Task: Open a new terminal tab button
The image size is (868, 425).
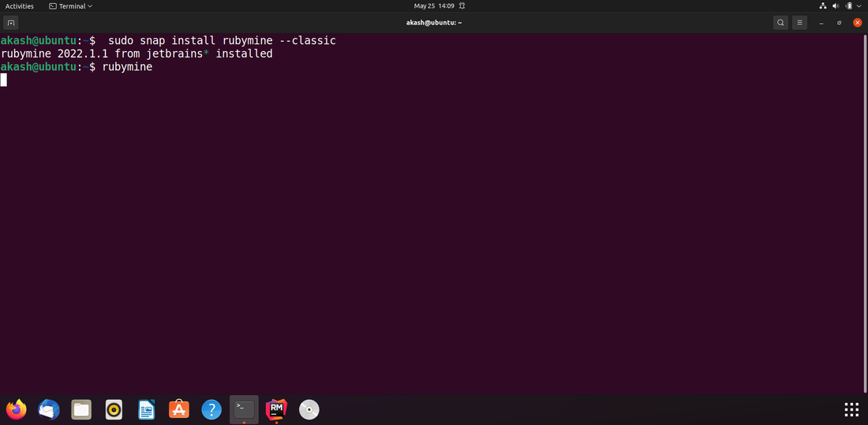Action: click(10, 23)
